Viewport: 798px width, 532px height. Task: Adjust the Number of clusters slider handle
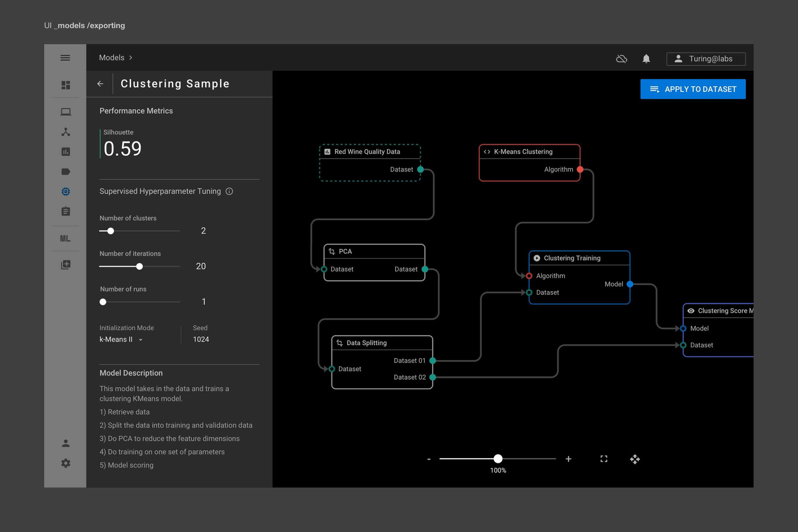(x=111, y=231)
